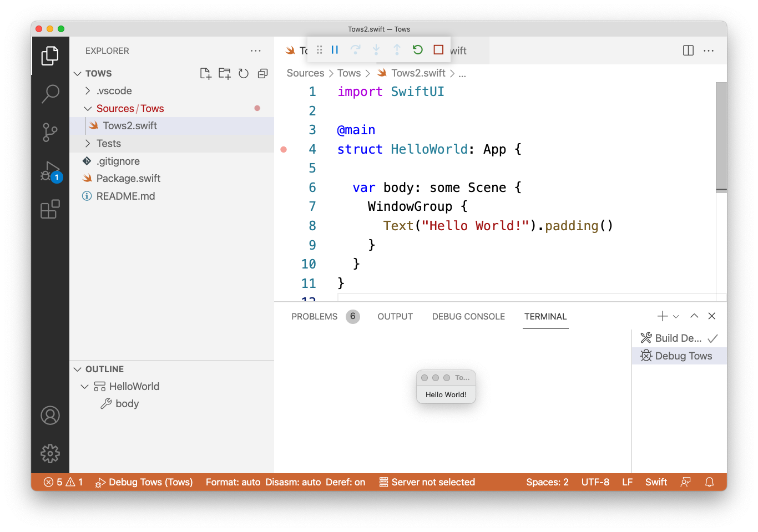Switch to the DEBUG CONSOLE tab
The height and width of the screenshot is (532, 758).
(468, 316)
